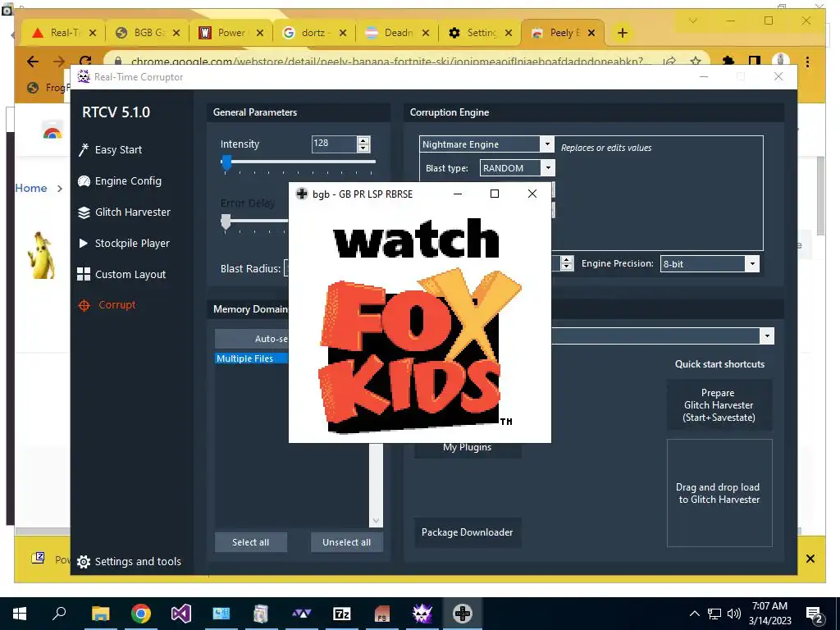The image size is (840, 630).
Task: Click the Glitch Harvester layers icon
Action: point(84,212)
